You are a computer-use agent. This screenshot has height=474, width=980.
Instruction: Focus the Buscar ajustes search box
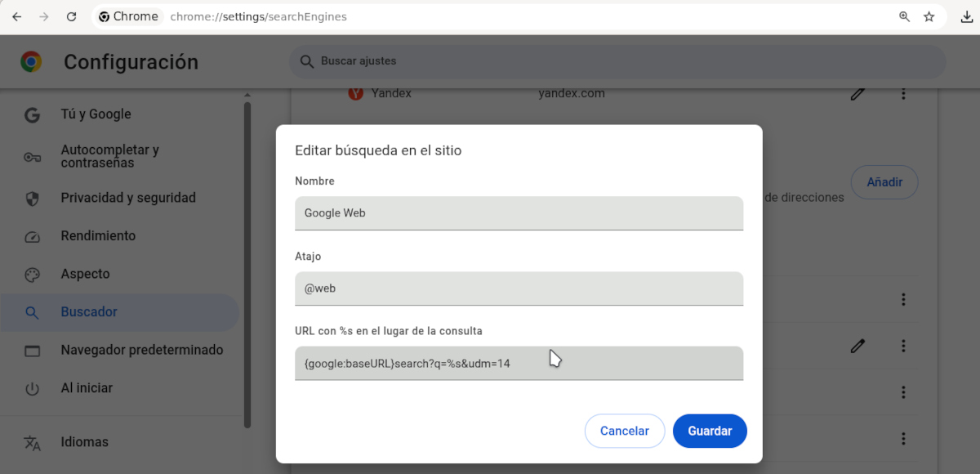click(x=617, y=61)
